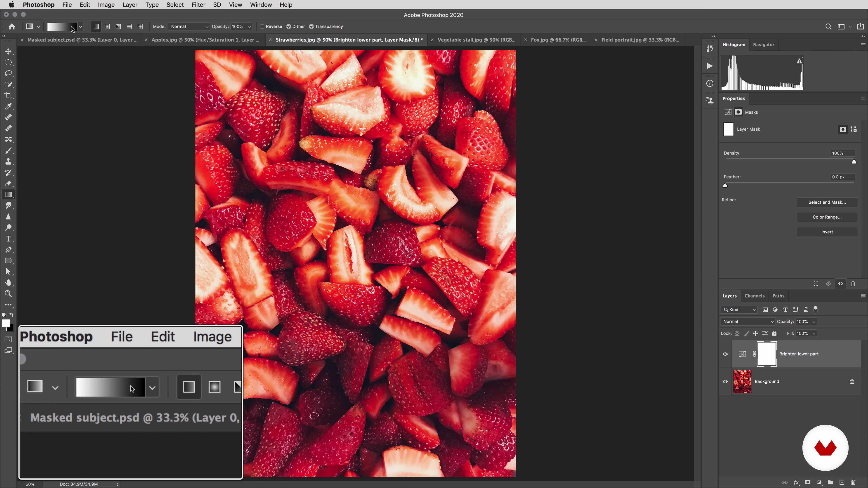868x488 pixels.
Task: Click the Home icon in options bar
Action: point(12,27)
